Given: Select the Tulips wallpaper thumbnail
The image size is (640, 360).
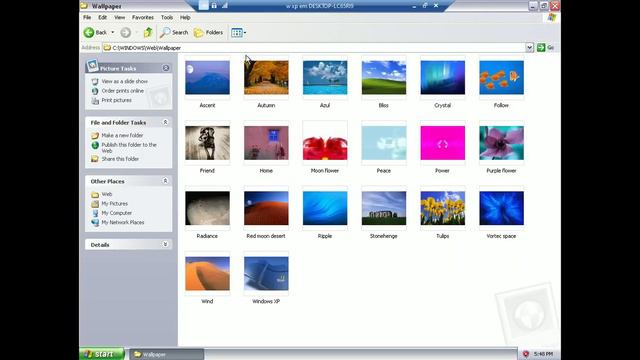Looking at the screenshot, I should click(442, 208).
